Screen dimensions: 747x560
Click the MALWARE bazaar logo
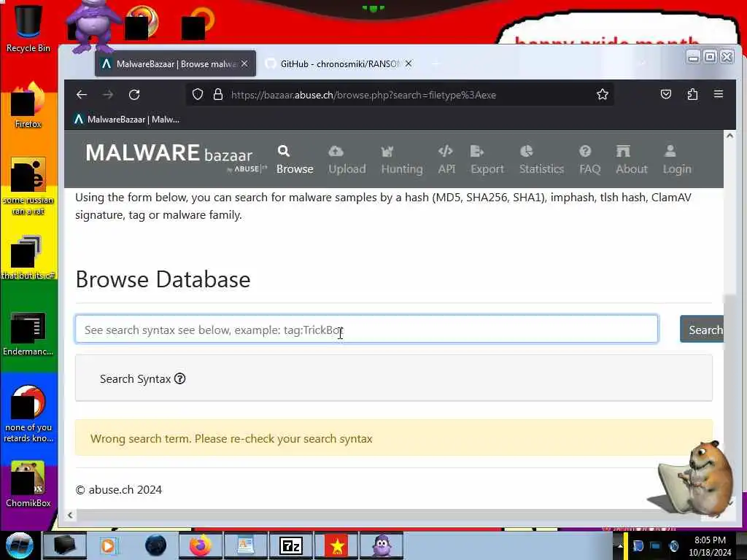pos(175,157)
